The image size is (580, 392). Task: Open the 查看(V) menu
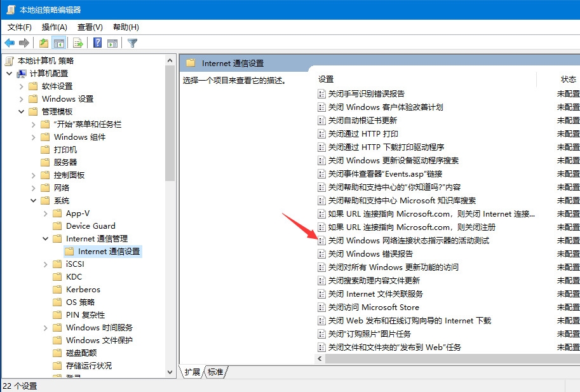pos(90,27)
